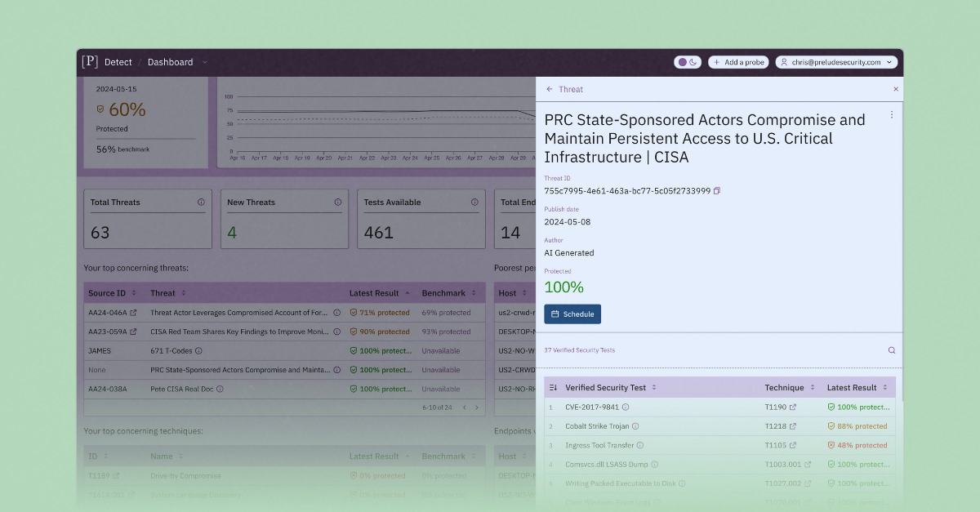The height and width of the screenshot is (512, 980).
Task: Select the AA24-038A source ID cell
Action: 108,390
